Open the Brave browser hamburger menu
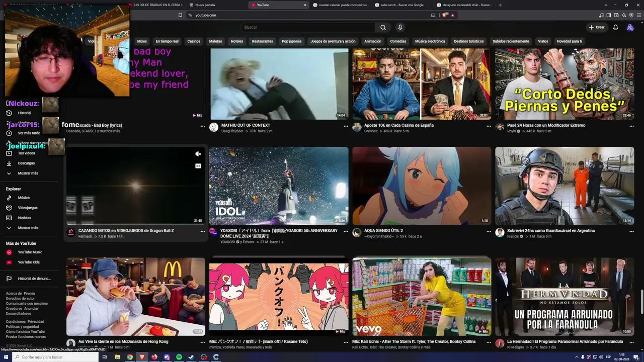This screenshot has width=644, height=362. [x=638, y=15]
